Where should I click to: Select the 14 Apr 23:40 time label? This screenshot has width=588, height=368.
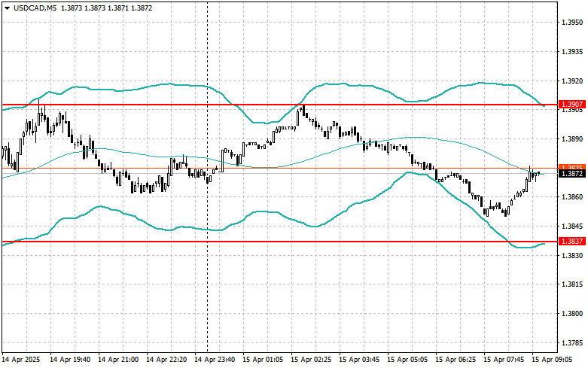click(215, 360)
